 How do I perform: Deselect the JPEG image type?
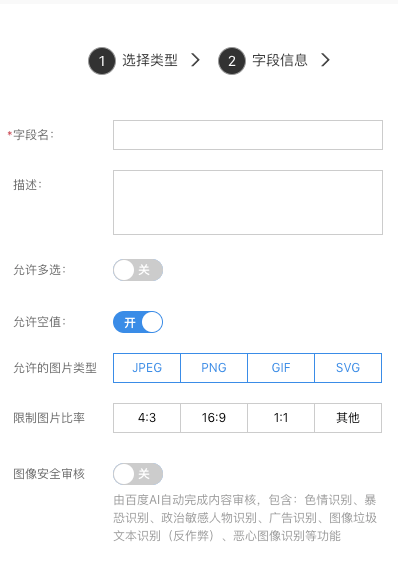pos(147,368)
